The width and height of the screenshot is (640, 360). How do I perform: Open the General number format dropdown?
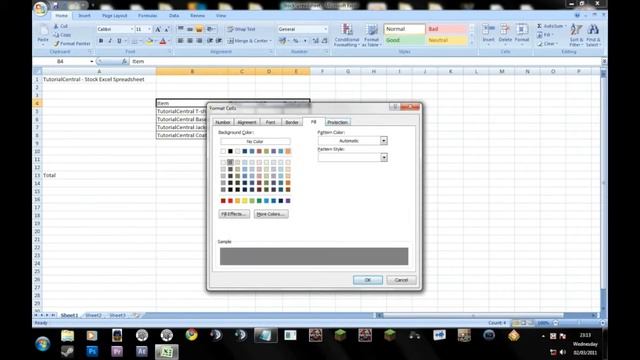pyautogui.click(x=325, y=29)
